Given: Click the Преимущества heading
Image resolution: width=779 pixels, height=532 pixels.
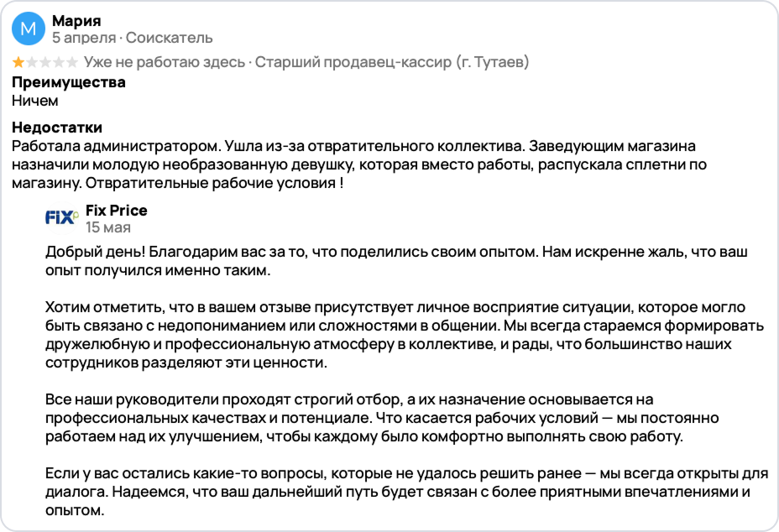Looking at the screenshot, I should [x=69, y=82].
